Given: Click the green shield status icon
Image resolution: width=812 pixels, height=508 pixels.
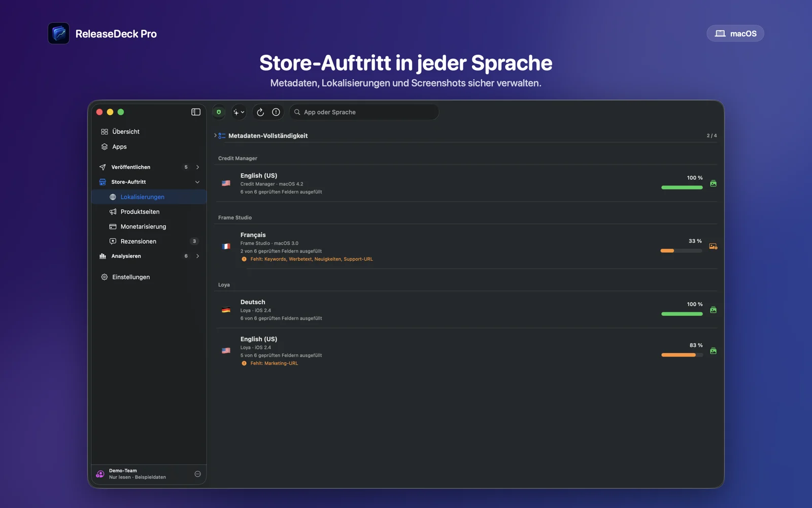Looking at the screenshot, I should click(x=219, y=112).
